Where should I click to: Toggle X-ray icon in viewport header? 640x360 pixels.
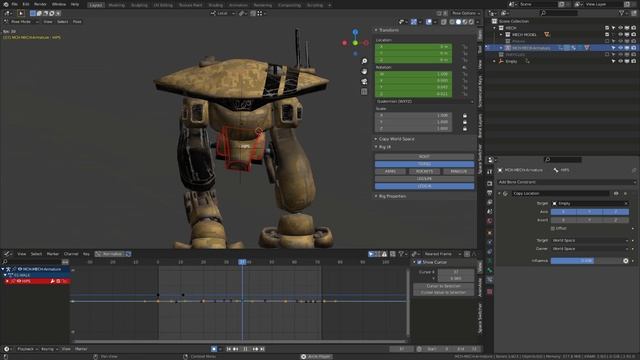444,22
